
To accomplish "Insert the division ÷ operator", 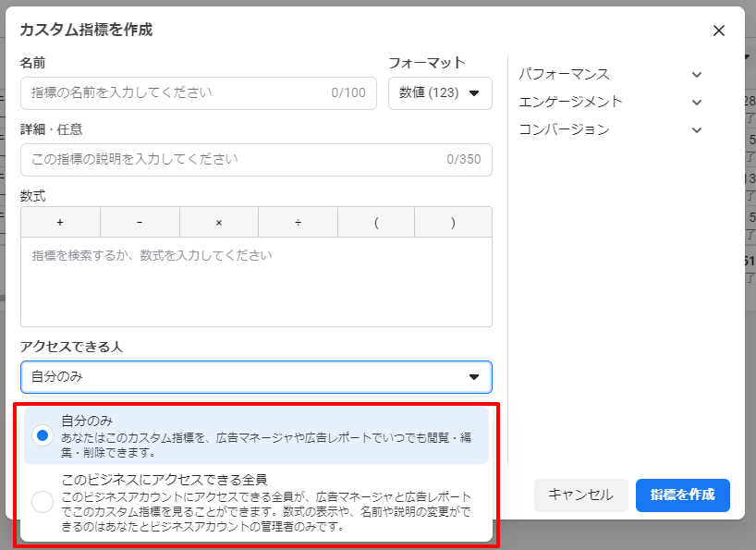I will 298,223.
